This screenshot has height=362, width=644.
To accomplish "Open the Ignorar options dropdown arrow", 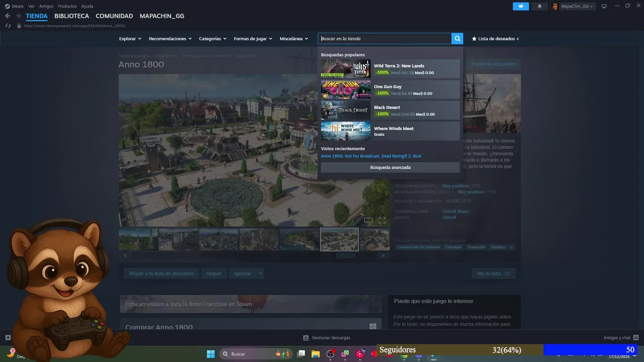I will tap(260, 274).
